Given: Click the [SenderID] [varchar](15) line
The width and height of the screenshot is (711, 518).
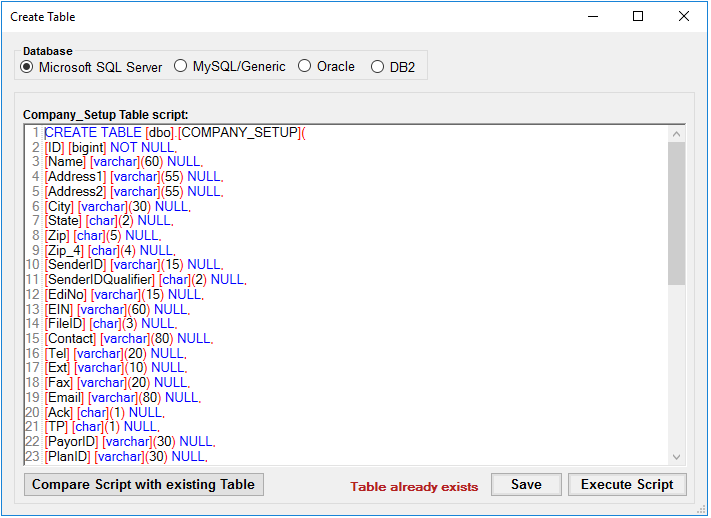Looking at the screenshot, I should tap(134, 265).
